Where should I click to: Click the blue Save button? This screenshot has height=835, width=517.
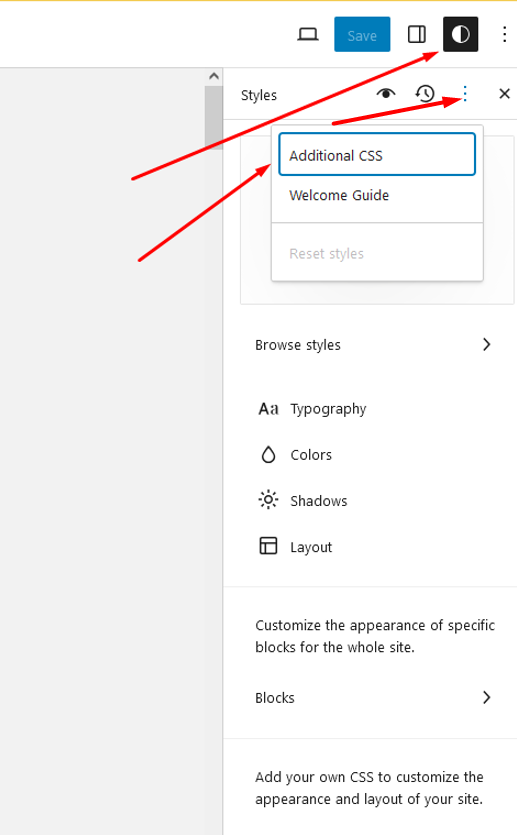[x=362, y=35]
